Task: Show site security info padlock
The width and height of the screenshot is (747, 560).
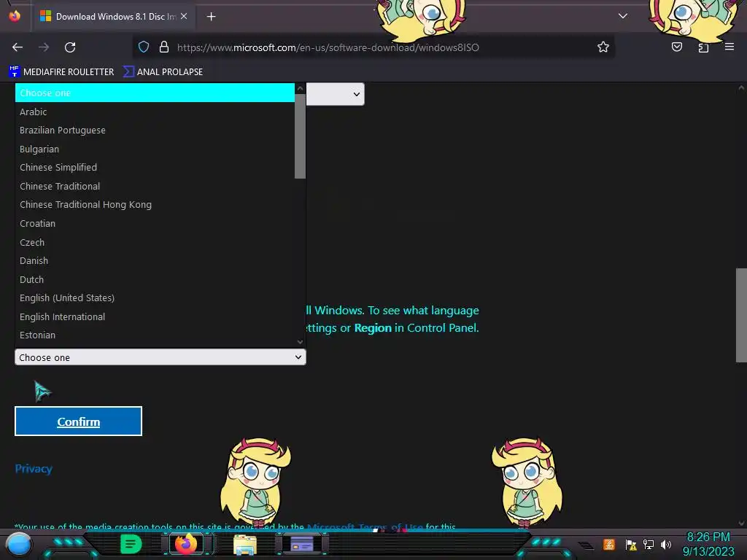Action: 164,47
